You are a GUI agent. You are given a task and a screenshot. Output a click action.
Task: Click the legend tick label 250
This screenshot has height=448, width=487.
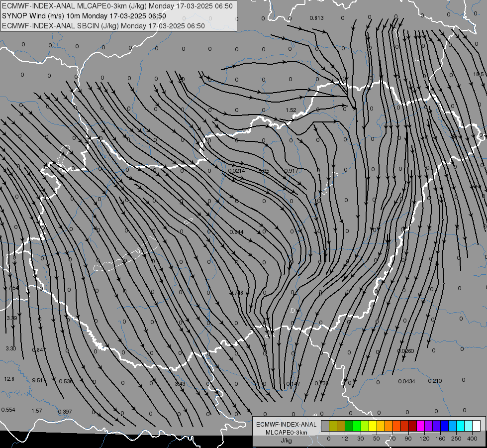tap(456, 439)
